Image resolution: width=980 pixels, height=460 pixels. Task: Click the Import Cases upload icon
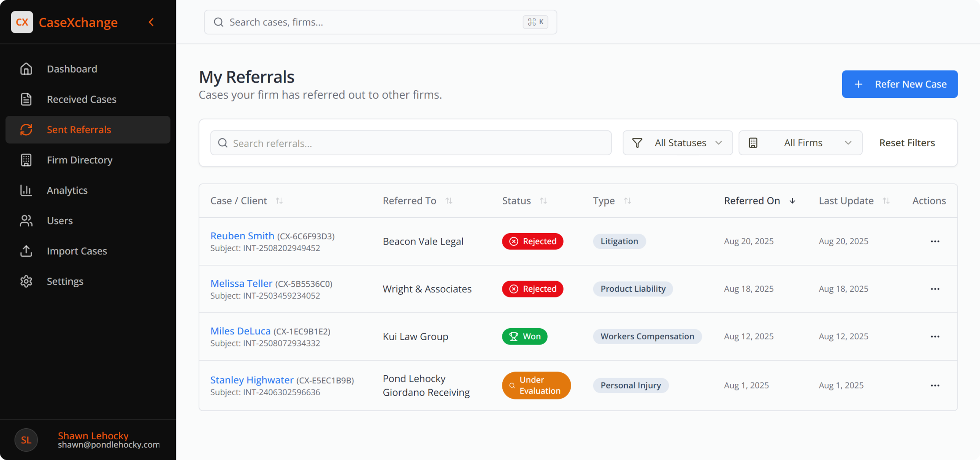[x=26, y=251]
